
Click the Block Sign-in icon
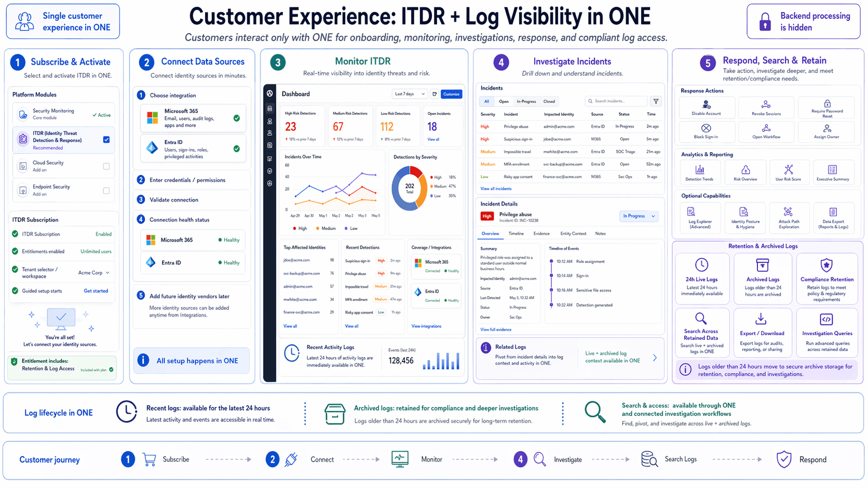pos(706,128)
